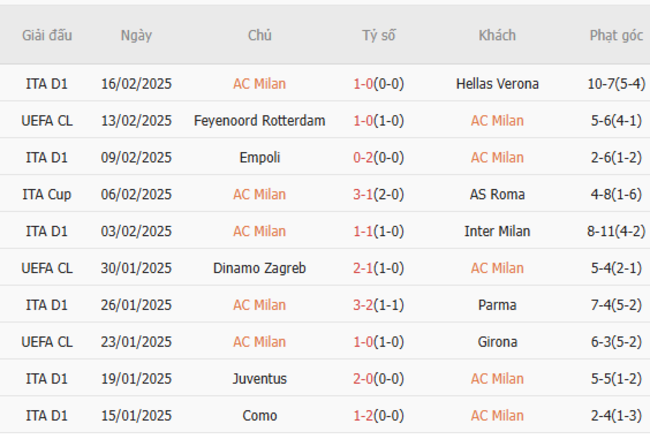Click the AS Roma away team
The height and width of the screenshot is (439, 650).
click(x=496, y=194)
